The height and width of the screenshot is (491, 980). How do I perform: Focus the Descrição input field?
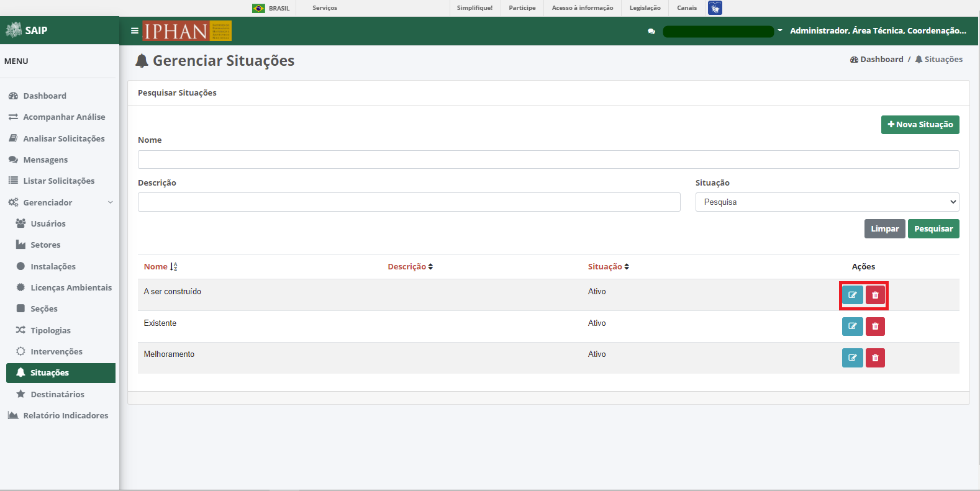(x=409, y=202)
